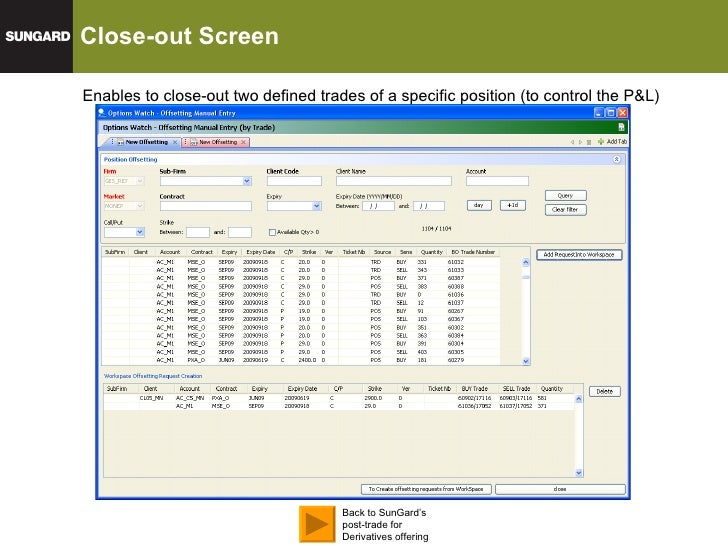Click the Expiry Date Between start field
Image resolution: width=728 pixels, height=546 pixels.
378,206
